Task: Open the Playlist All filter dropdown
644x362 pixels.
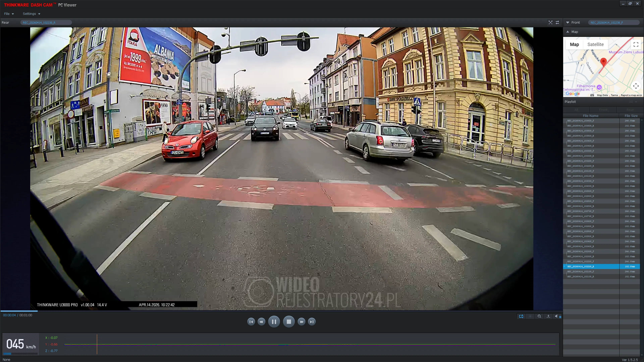Action: pyautogui.click(x=633, y=102)
